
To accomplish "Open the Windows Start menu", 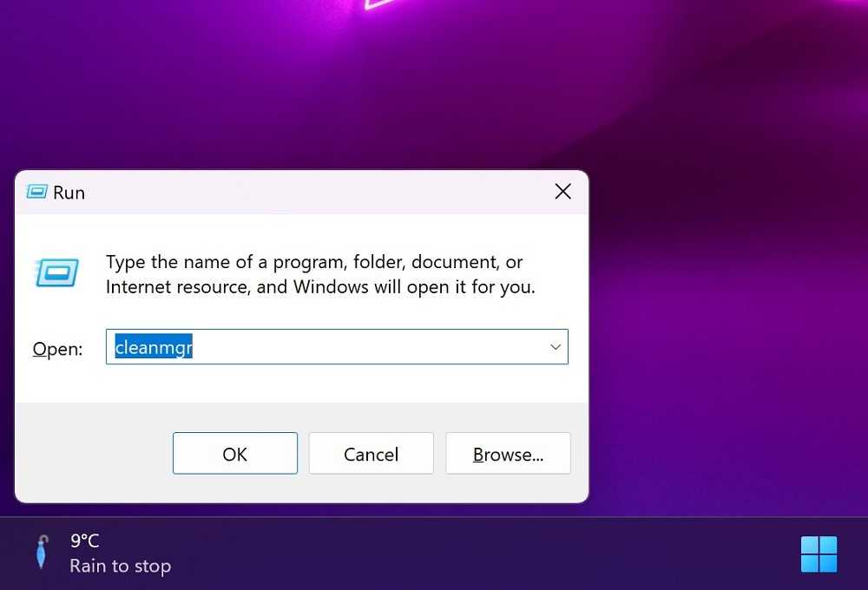I will pos(819,554).
